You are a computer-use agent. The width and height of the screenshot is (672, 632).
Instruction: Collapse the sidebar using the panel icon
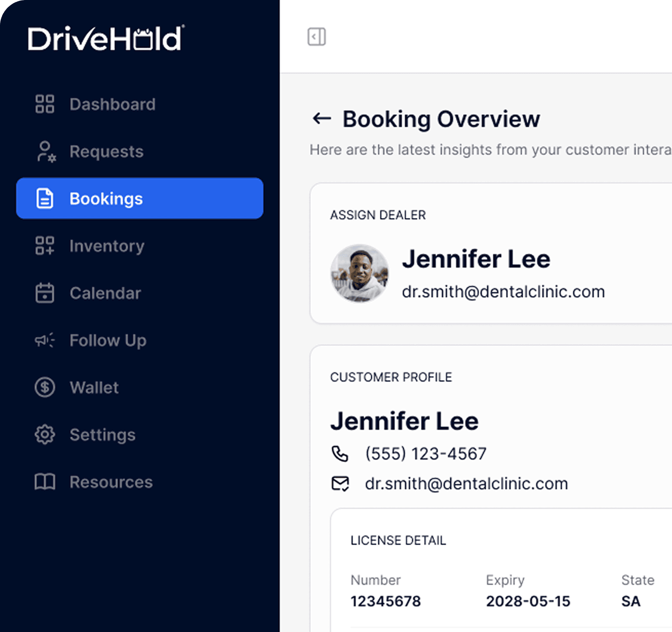pyautogui.click(x=317, y=37)
